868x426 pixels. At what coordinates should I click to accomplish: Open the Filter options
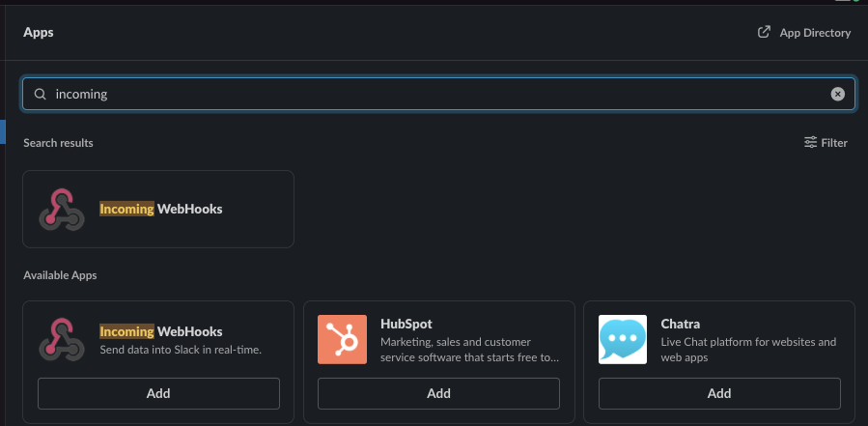point(826,143)
